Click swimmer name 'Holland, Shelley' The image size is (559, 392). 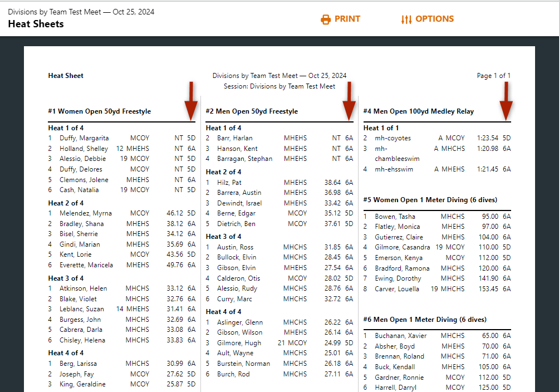[84, 149]
